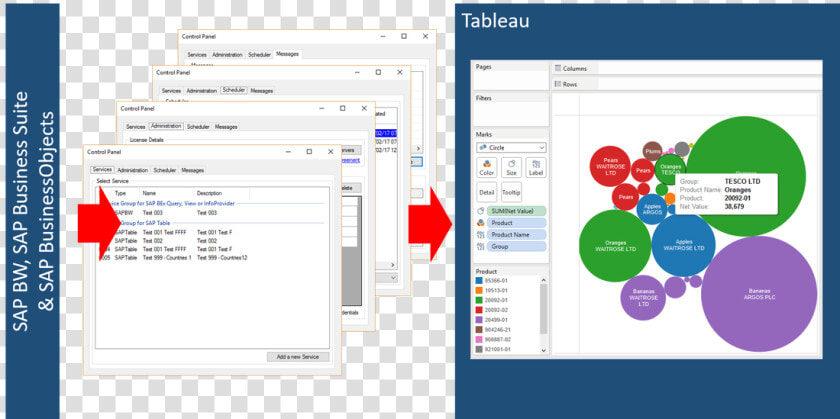
Task: Select the SAPBW Test 003 row
Action: point(212,213)
